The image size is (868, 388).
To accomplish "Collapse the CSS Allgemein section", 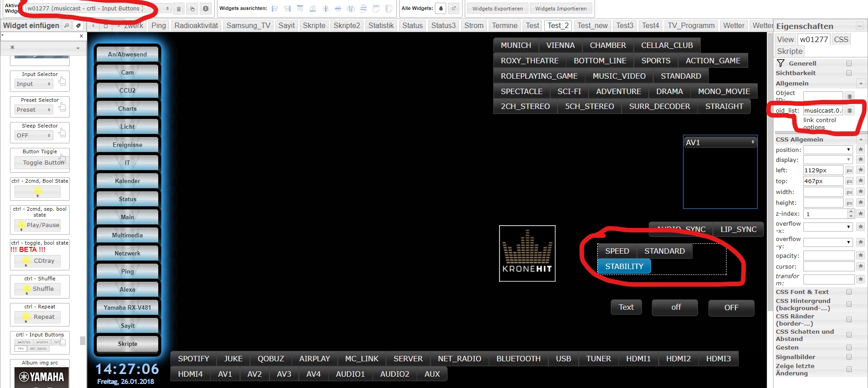I will click(861, 140).
